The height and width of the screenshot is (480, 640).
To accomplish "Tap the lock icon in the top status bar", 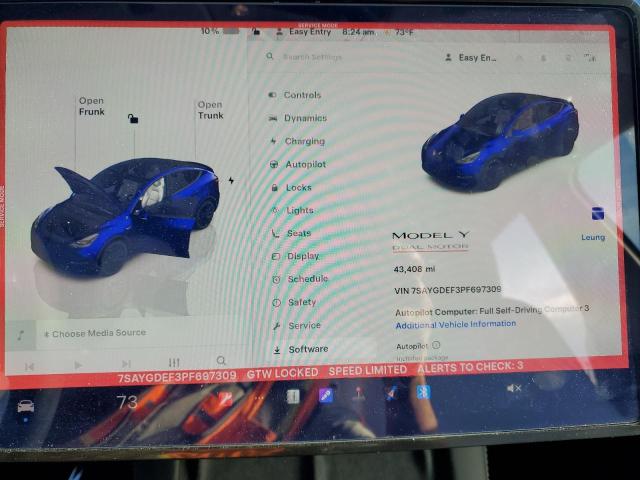I will 256,31.
